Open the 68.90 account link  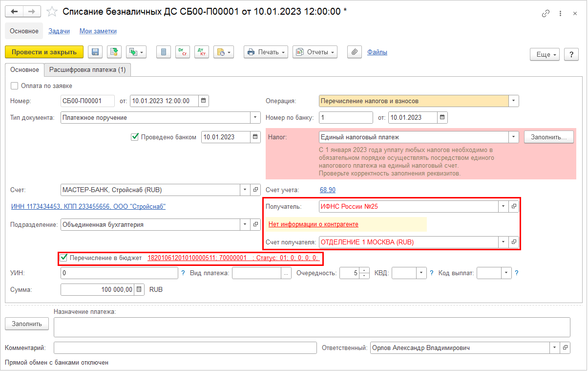pos(328,190)
